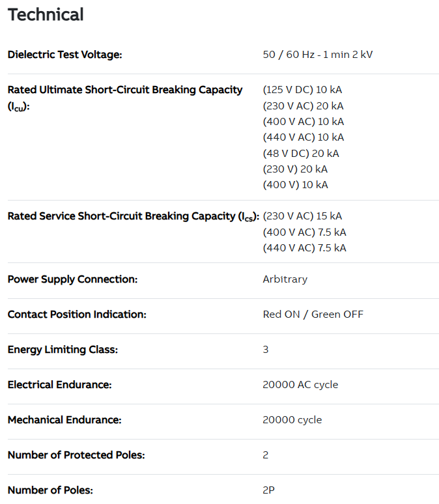Click the Rated Ultimate Short-Circuit Breaking Capacity label
The width and height of the screenshot is (439, 504).
(x=124, y=90)
